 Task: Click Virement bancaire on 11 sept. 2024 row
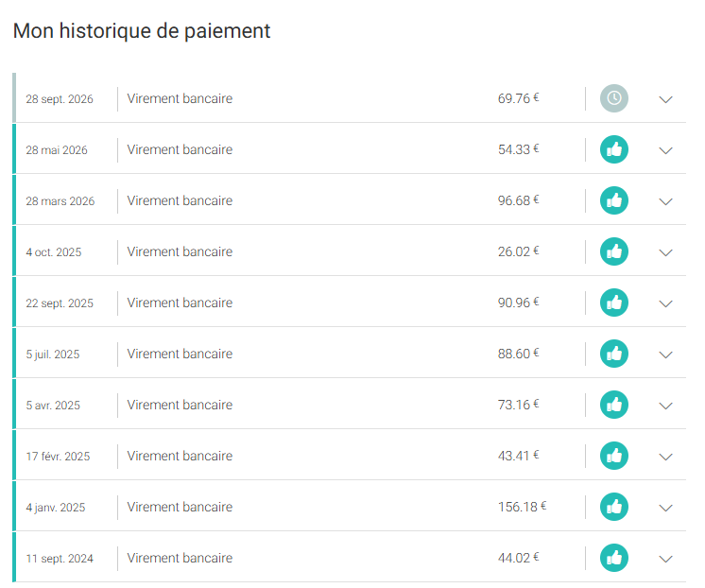180,559
